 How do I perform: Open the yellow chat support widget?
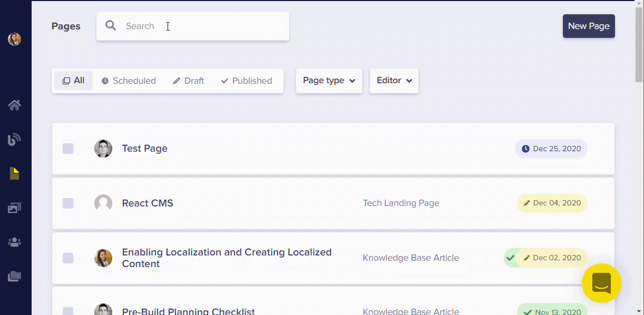pos(601,283)
